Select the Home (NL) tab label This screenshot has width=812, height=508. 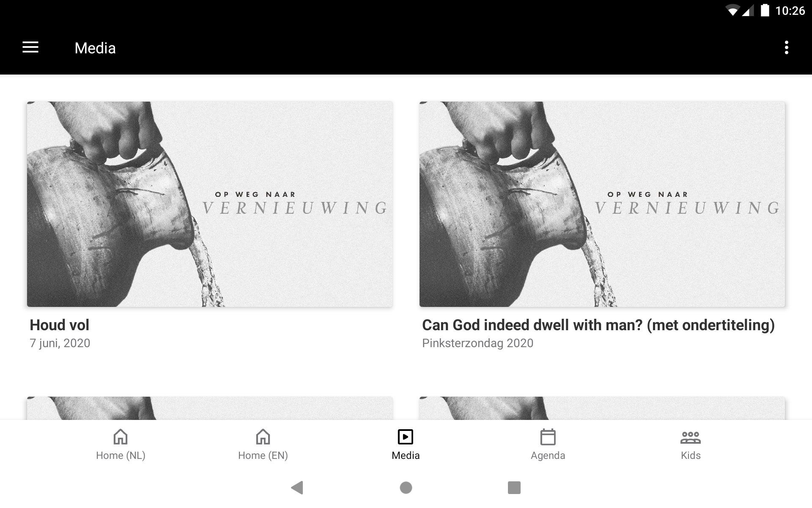coord(121,456)
